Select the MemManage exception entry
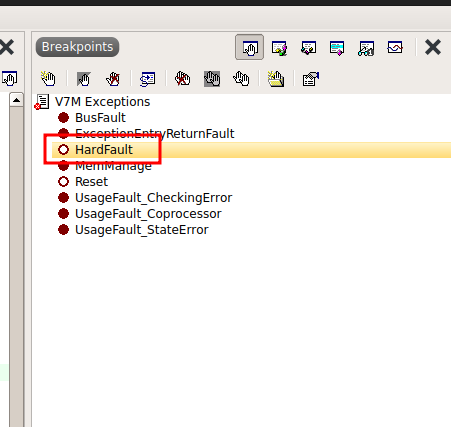451x427 pixels. [x=113, y=166]
